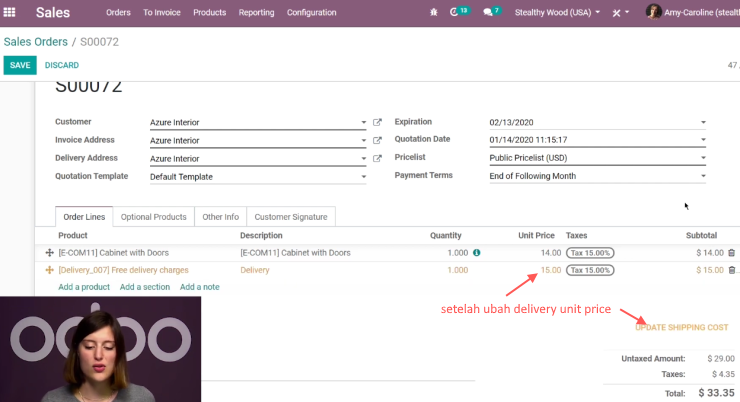Grab the drag handle of Cabinet with Doors line
Image resolution: width=740 pixels, height=402 pixels.
(x=49, y=253)
